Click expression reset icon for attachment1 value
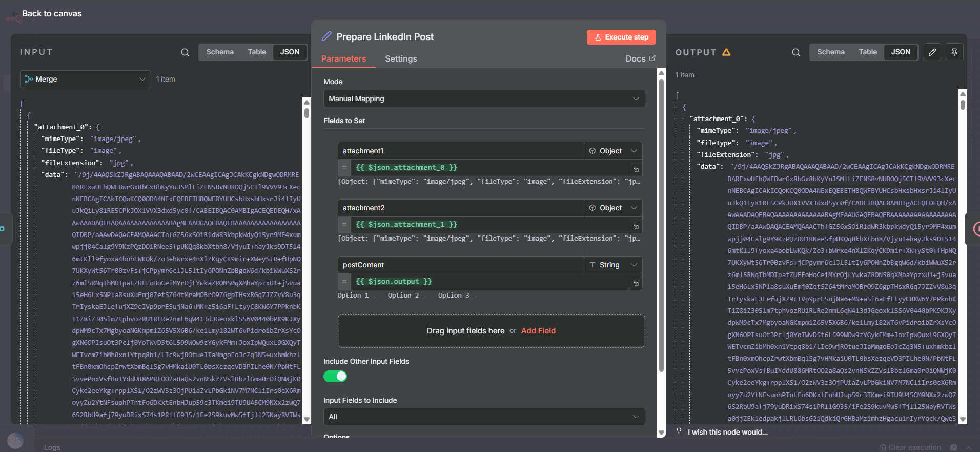The width and height of the screenshot is (980, 452). 636,170
